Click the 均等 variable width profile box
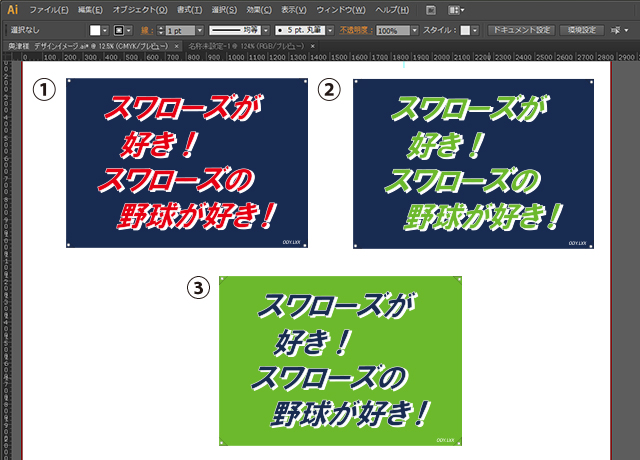Viewport: 640px width, 460px height. (x=235, y=30)
